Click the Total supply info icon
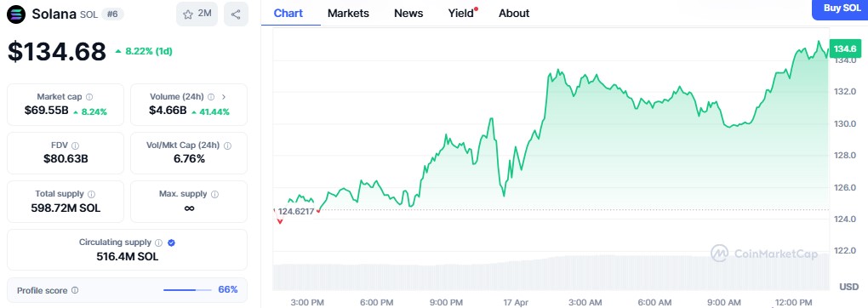Image resolution: width=868 pixels, height=308 pixels. point(91,195)
